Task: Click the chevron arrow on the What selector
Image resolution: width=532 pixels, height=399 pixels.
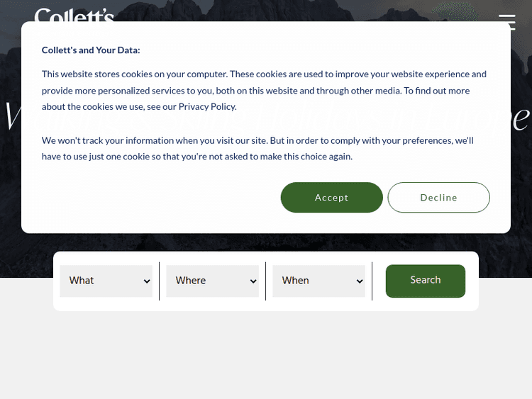Action: (147, 281)
